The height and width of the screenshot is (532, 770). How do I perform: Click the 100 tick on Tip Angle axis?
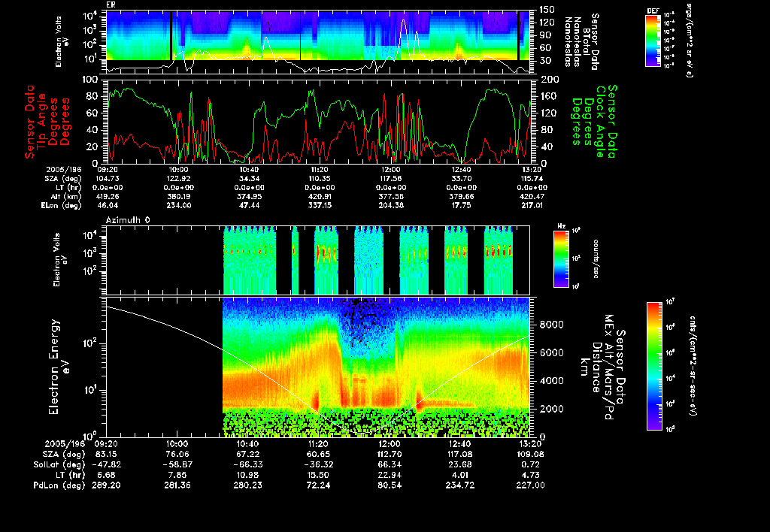[90, 80]
